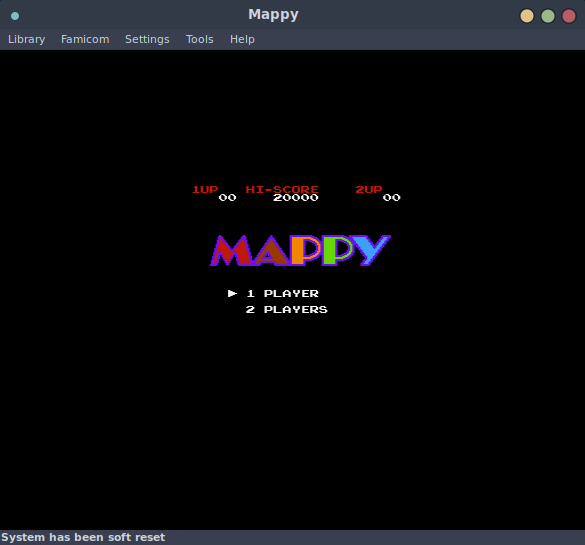Open the Help menu
Viewport: 585px width, 545px height.
pyautogui.click(x=242, y=39)
